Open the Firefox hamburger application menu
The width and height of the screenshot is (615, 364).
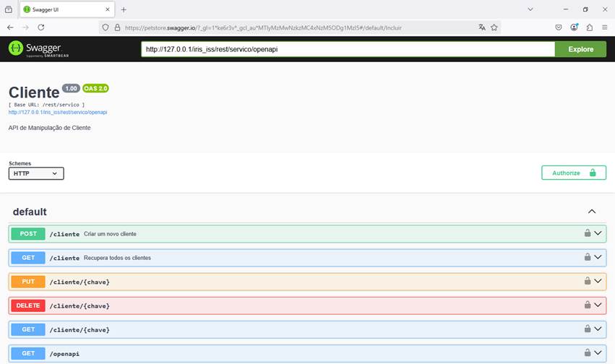click(604, 27)
